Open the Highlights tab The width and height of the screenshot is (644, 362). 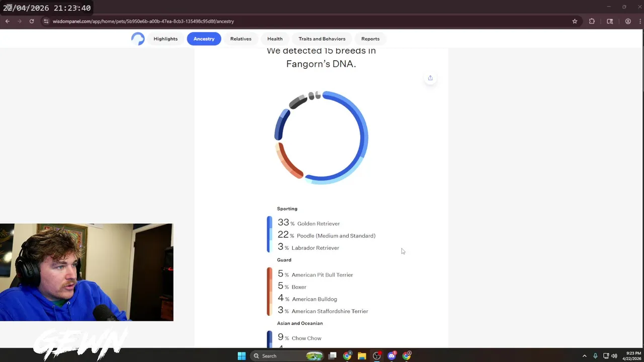pos(166,39)
